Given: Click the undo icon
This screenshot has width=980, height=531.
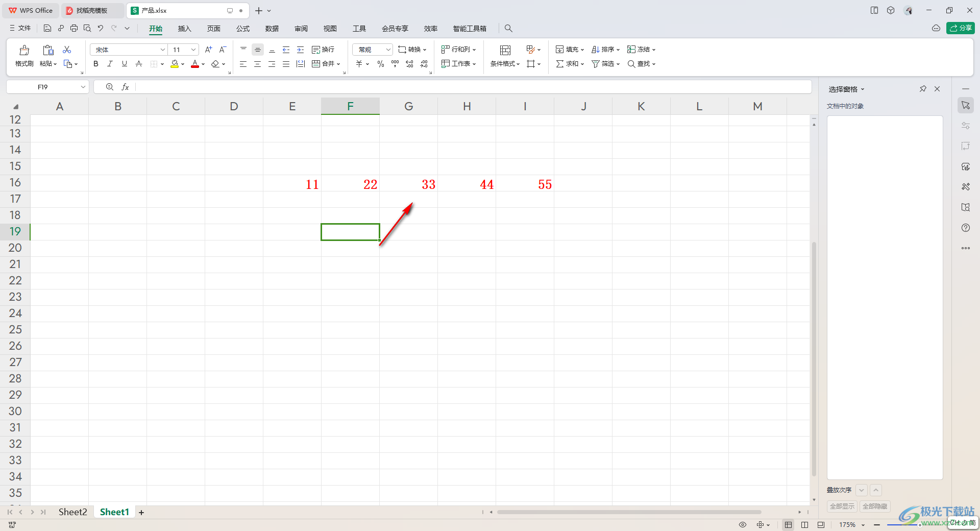Looking at the screenshot, I should [101, 28].
